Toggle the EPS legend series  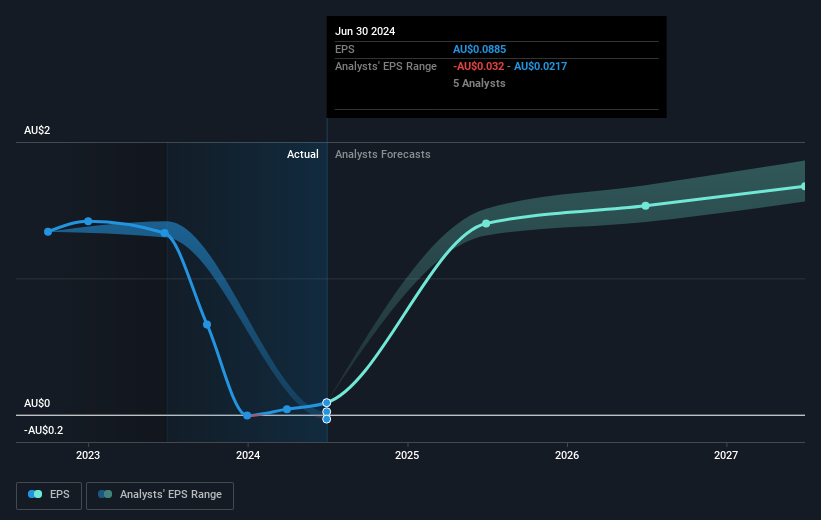click(49, 495)
